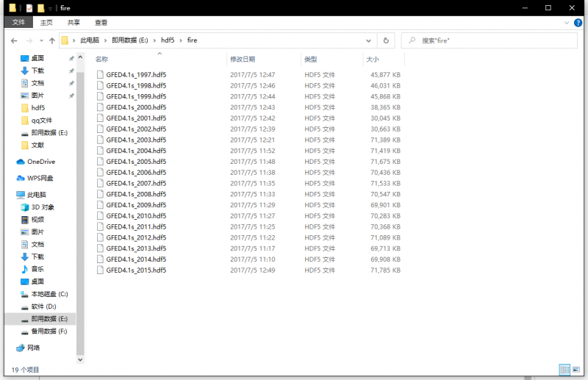Screen dimensions: 588x380
Task: Select file GFED4.1s_2003.hdf5
Action: click(136, 140)
